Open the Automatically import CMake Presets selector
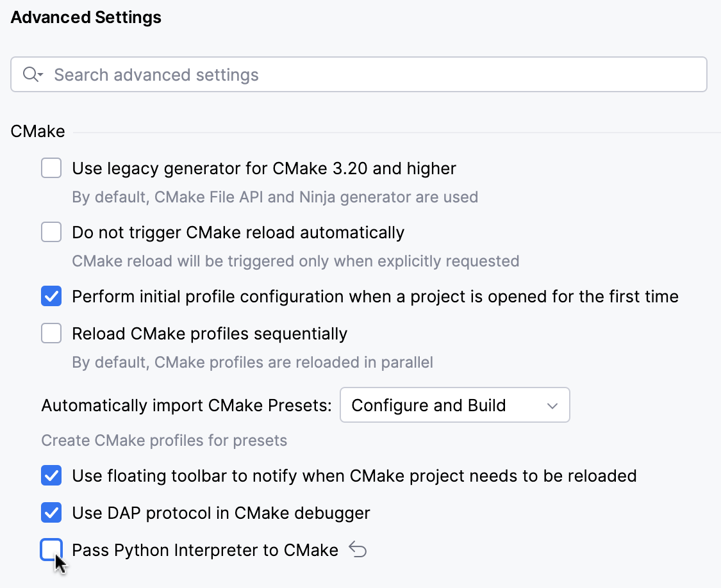 (x=455, y=405)
